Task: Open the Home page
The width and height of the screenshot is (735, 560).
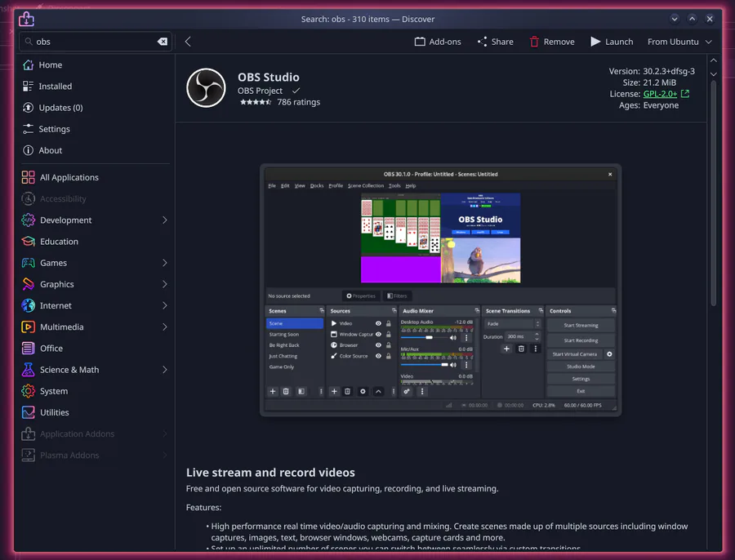Action: pyautogui.click(x=94, y=64)
